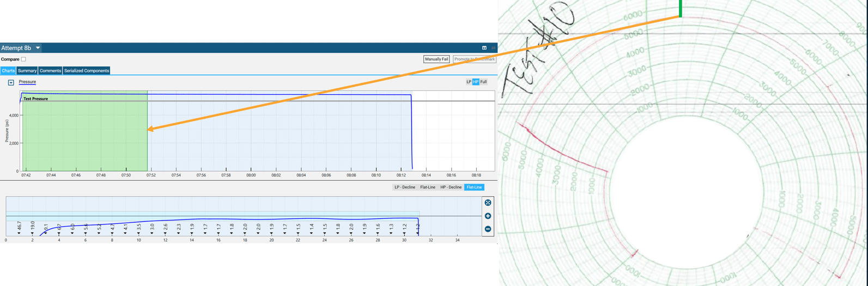The image size is (868, 286).
Task: Click the 46.7 marker on lower chart
Action: point(19,226)
